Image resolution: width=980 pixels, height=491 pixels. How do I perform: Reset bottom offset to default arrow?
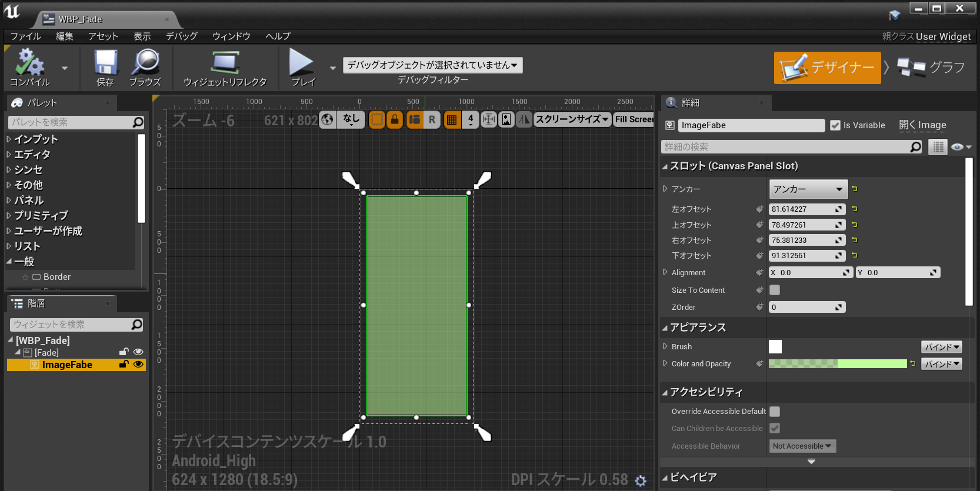[x=855, y=255]
